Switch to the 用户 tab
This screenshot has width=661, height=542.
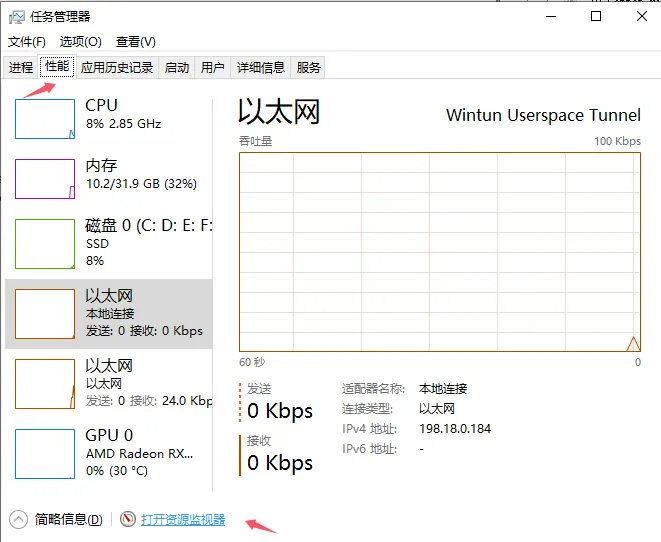tap(212, 67)
